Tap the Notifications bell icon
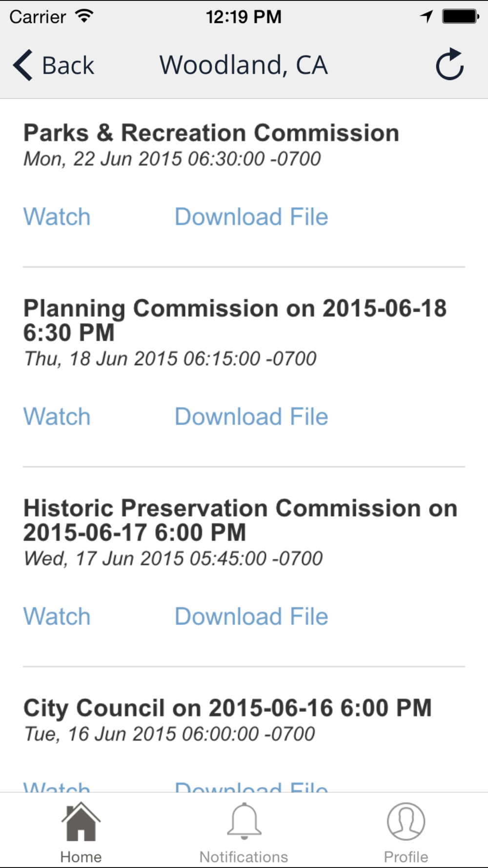 pos(244,822)
